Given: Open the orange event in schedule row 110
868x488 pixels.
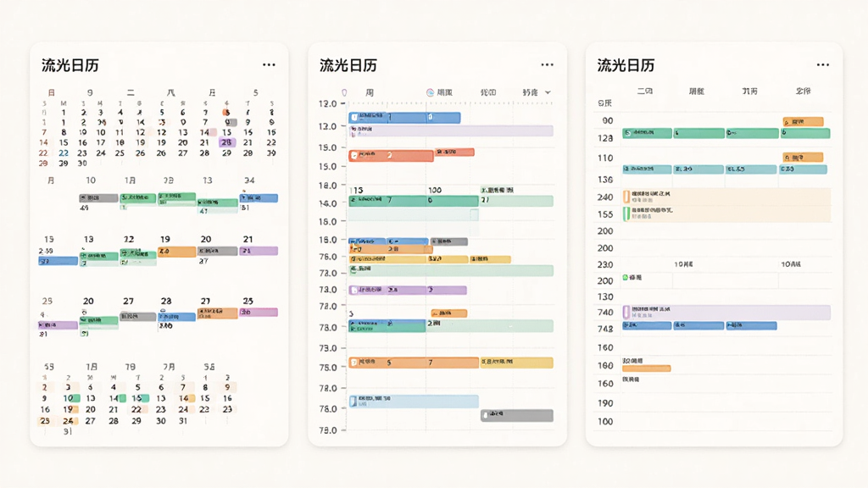Looking at the screenshot, I should point(804,158).
